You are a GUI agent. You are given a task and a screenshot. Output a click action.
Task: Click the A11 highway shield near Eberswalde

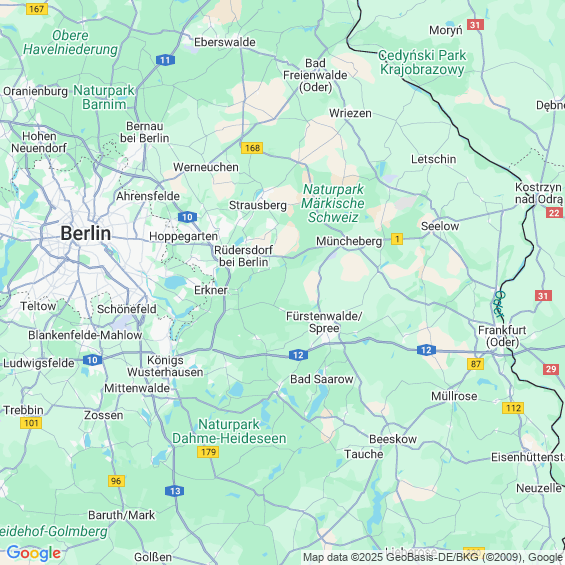[x=165, y=60]
